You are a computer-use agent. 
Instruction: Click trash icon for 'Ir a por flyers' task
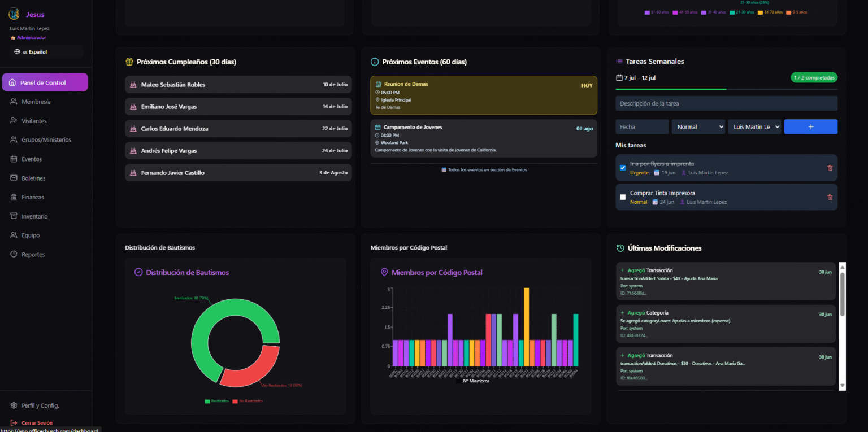click(x=830, y=168)
